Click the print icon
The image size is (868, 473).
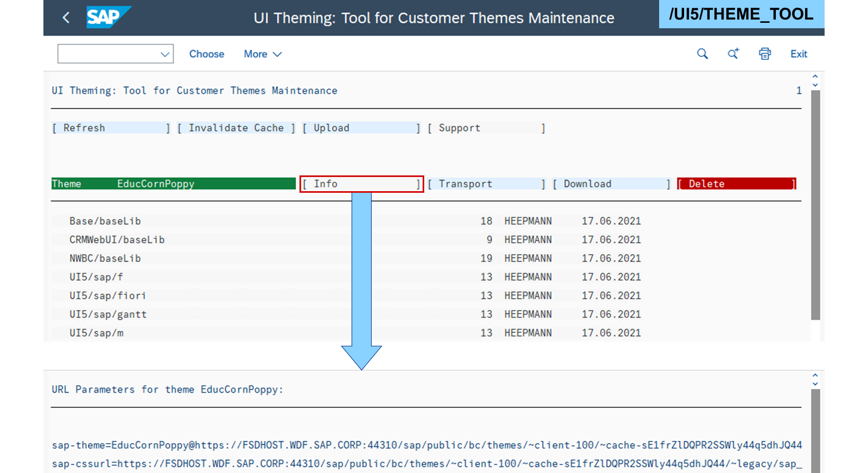click(x=765, y=54)
